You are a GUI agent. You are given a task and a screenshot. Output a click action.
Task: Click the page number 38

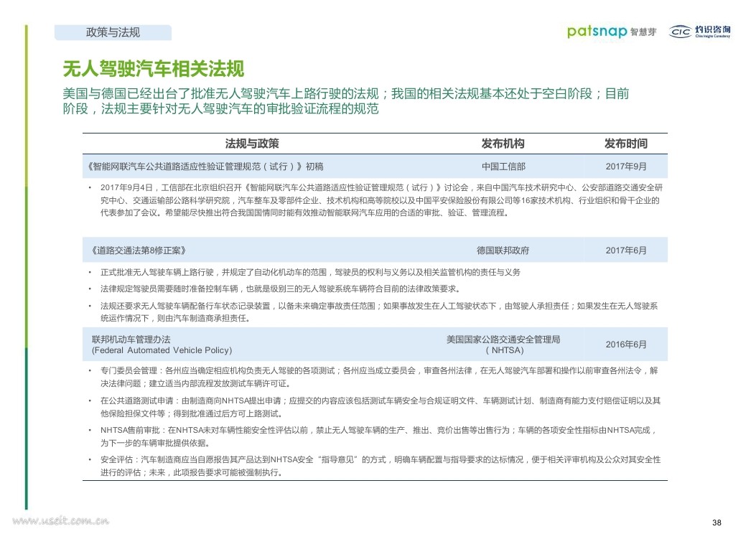pyautogui.click(x=717, y=523)
